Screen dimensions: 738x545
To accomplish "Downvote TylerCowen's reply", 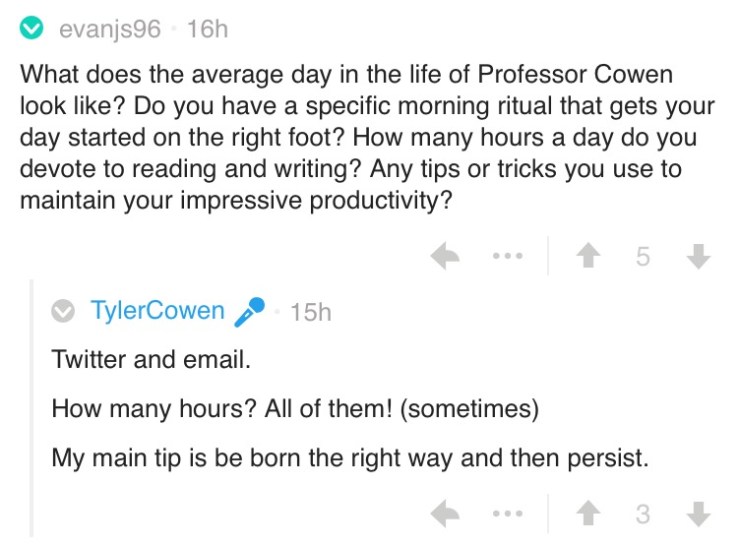I will [699, 514].
